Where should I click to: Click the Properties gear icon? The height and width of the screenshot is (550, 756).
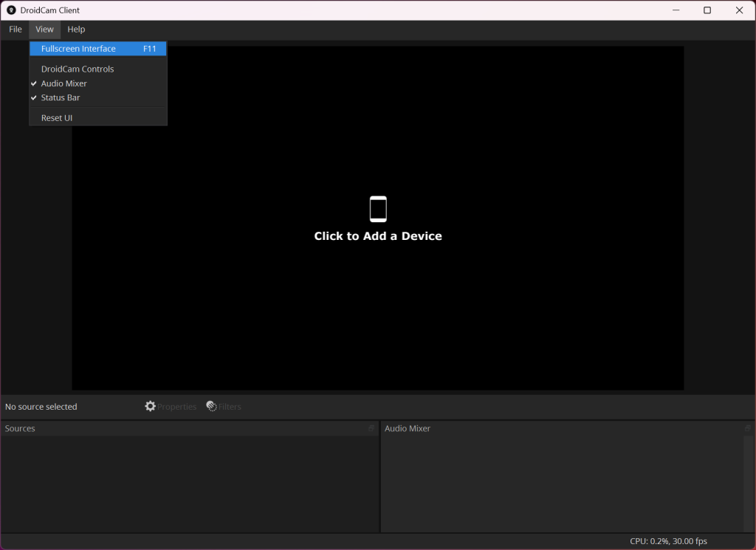point(151,406)
